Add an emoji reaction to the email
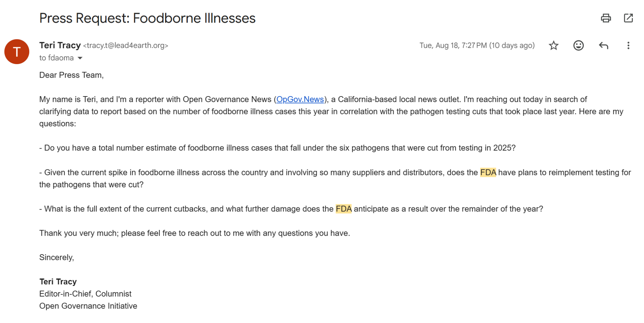The image size is (644, 323). tap(578, 46)
